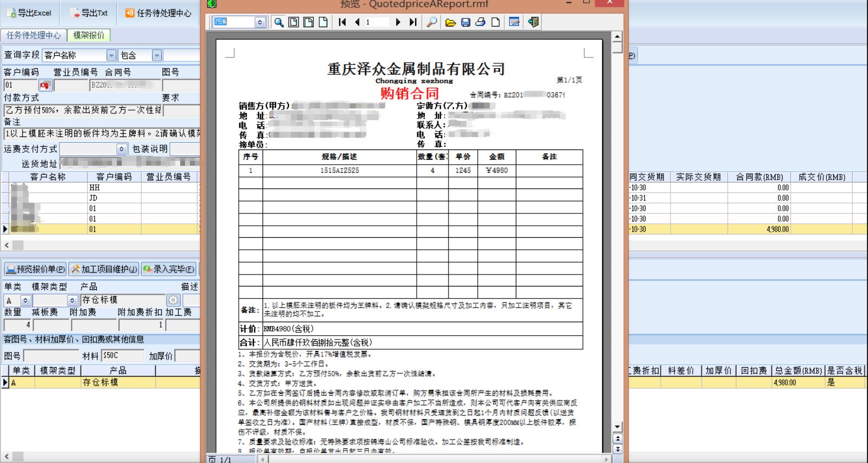Click 导出Txt button in main toolbar
Screen dimensions: 868x463
tap(90, 13)
